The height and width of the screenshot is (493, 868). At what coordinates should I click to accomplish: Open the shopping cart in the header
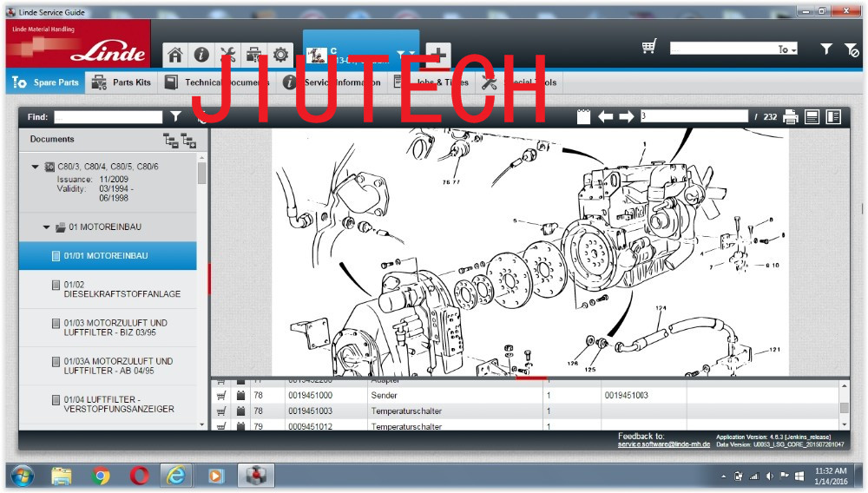(x=648, y=48)
